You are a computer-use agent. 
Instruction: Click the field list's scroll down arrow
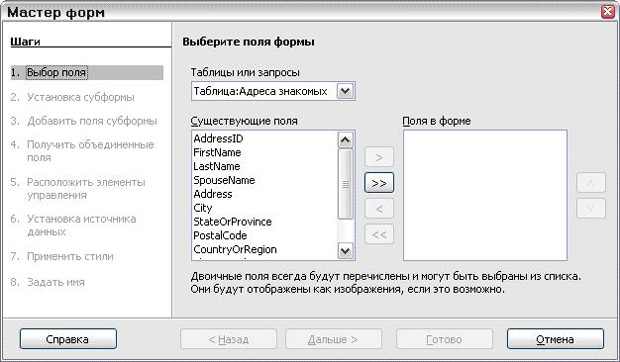[345, 251]
